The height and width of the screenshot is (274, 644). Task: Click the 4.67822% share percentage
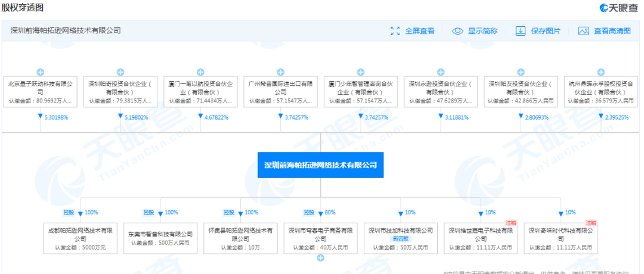tap(216, 117)
